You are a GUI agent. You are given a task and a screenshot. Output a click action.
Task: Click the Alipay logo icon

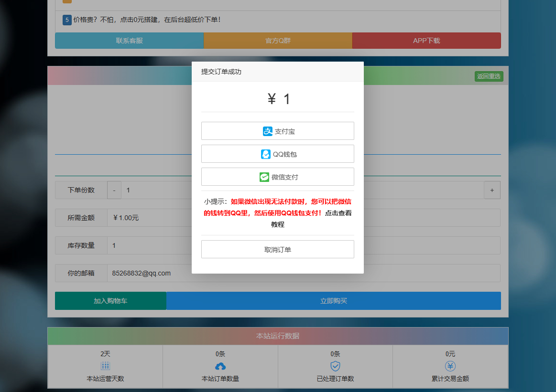268,131
